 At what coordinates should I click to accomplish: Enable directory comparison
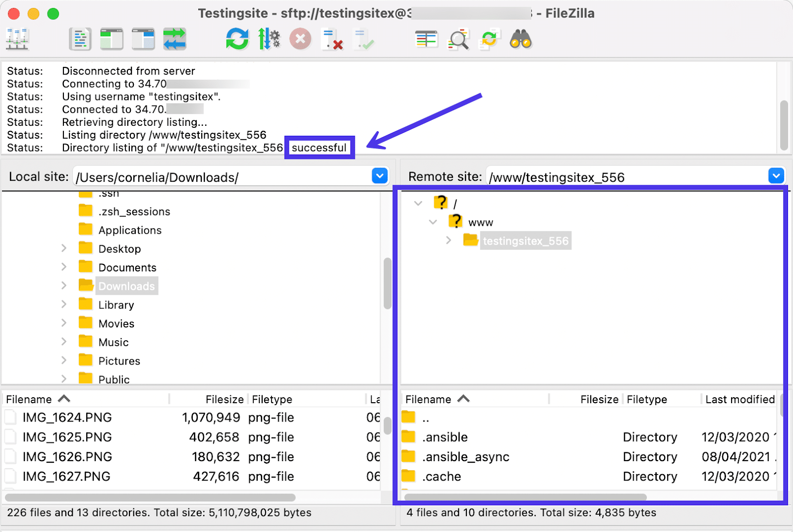(426, 39)
